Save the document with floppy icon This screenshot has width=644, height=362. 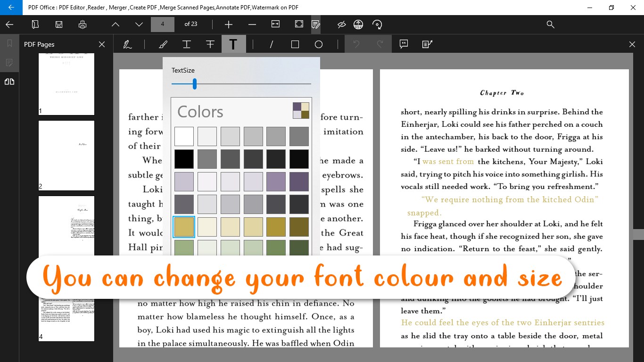(59, 25)
